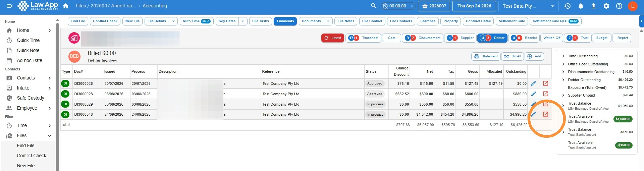The height and width of the screenshot is (171, 644).
Task: Open the Settlement Calc tab
Action: coord(512,21)
